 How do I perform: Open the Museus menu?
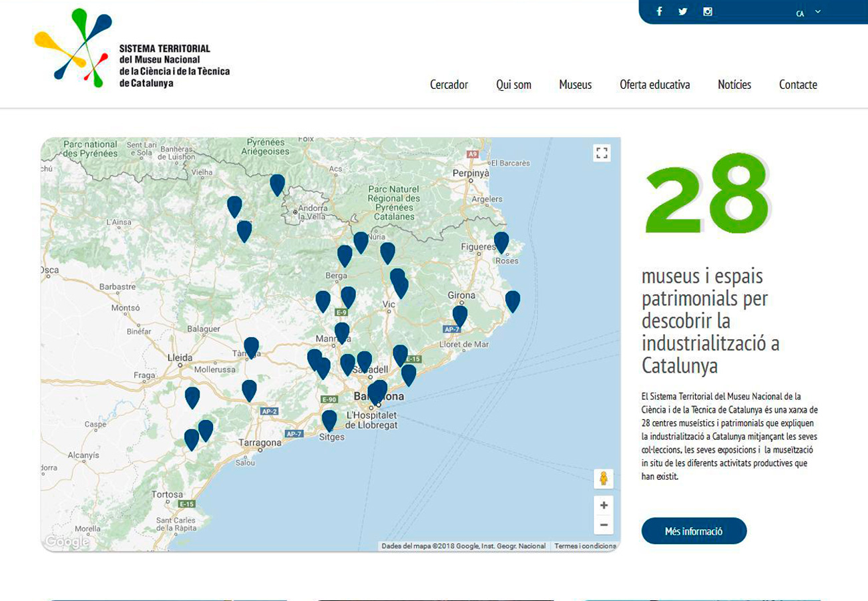[575, 85]
